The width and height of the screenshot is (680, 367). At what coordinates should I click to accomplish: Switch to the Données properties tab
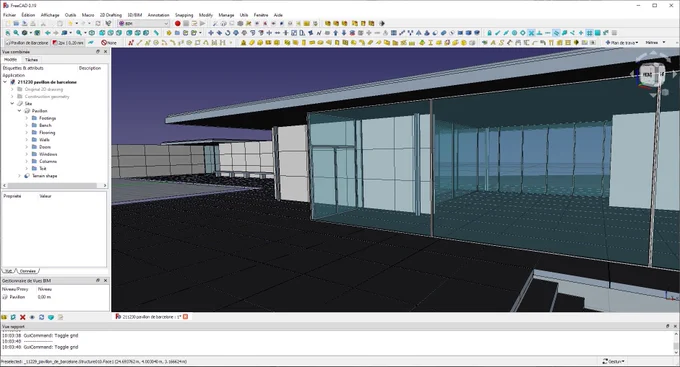point(28,271)
